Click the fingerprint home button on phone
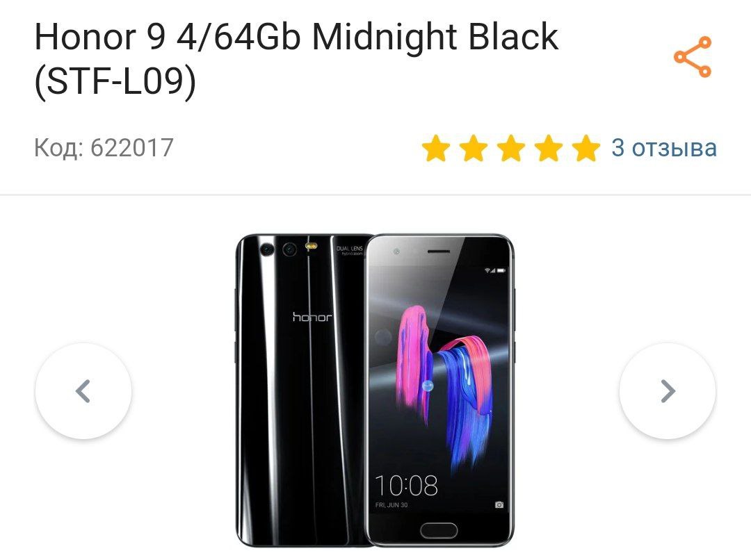The image size is (751, 560). pos(439,530)
